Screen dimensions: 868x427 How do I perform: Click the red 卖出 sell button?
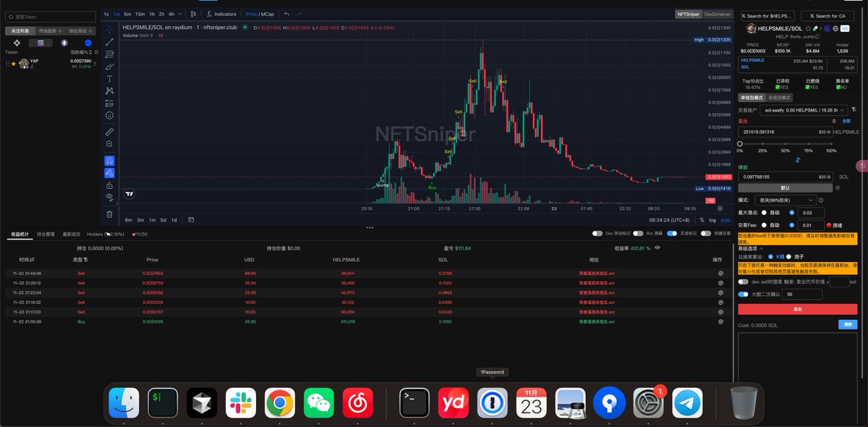(x=796, y=308)
